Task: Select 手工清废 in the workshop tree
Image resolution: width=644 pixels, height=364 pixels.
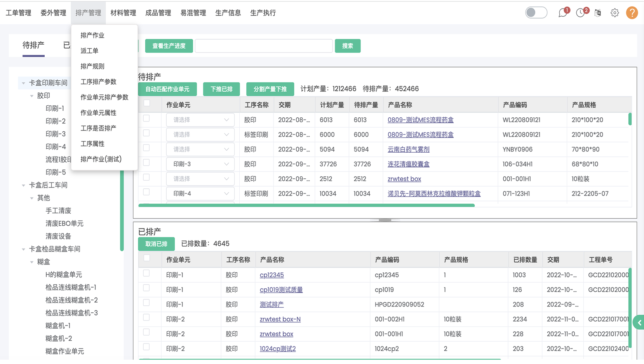Action: pyautogui.click(x=58, y=211)
